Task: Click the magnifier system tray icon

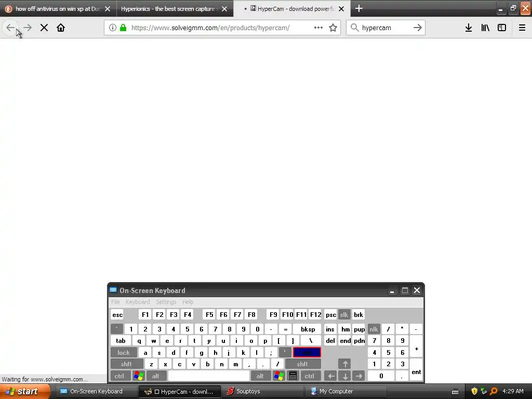Action: coord(494,391)
